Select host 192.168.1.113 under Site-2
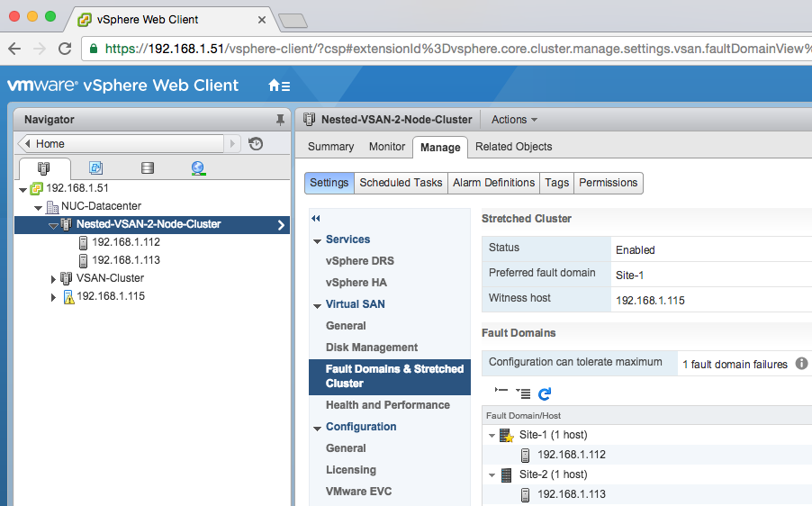This screenshot has width=812, height=506. (572, 494)
